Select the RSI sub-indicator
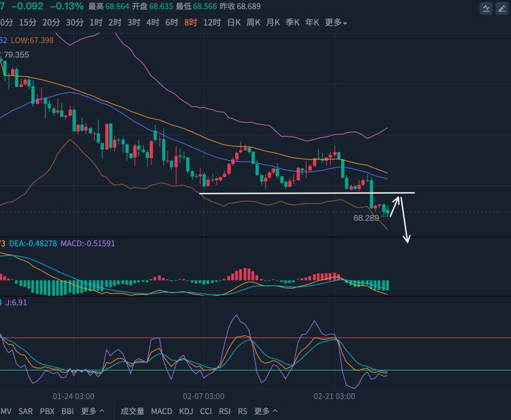 coord(224,411)
